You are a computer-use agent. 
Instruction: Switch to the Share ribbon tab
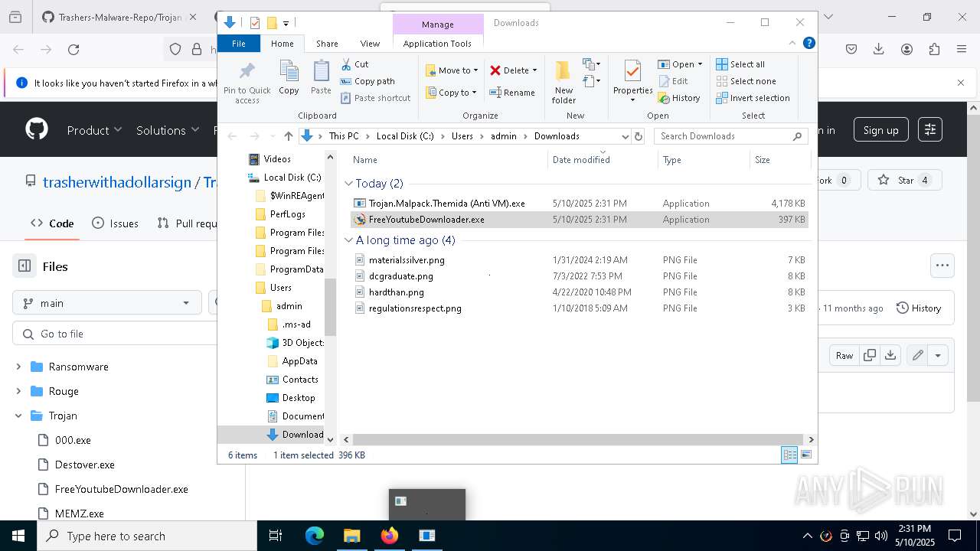[x=327, y=44]
